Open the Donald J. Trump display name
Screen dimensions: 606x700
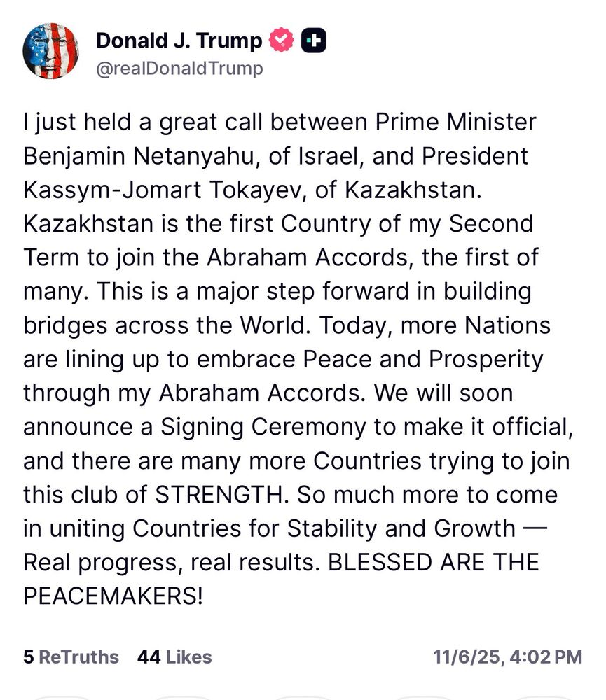[179, 41]
